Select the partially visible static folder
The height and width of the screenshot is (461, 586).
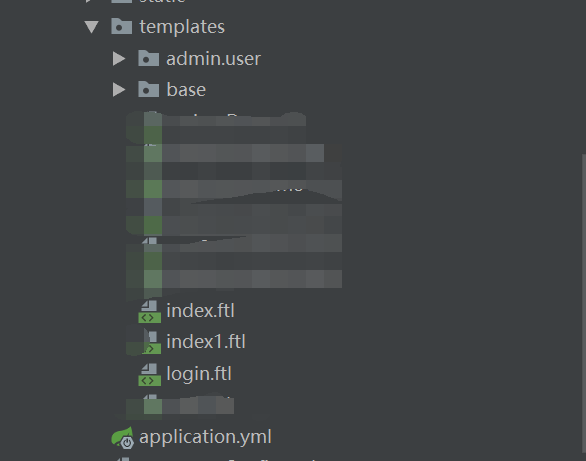coord(162,2)
